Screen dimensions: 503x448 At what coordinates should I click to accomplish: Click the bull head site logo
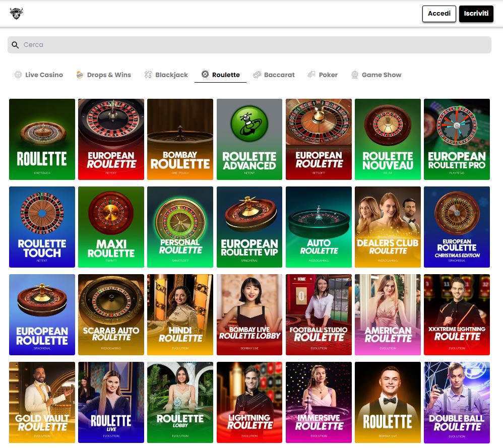16,14
